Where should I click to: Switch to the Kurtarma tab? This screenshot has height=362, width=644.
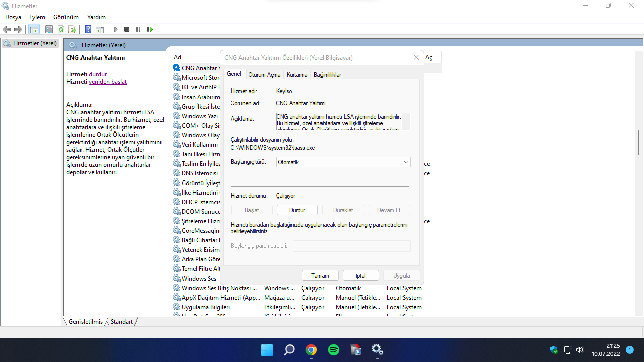[297, 75]
